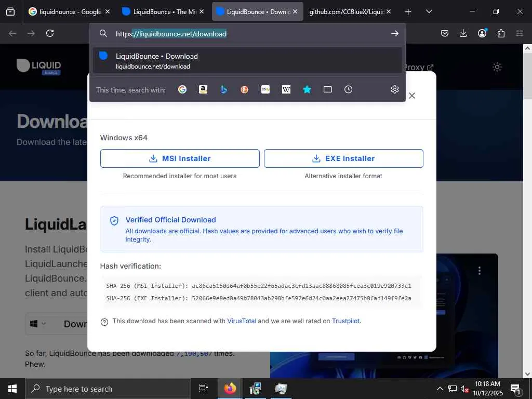Open the Firefox View button
The width and height of the screenshot is (532, 399).
(x=10, y=11)
